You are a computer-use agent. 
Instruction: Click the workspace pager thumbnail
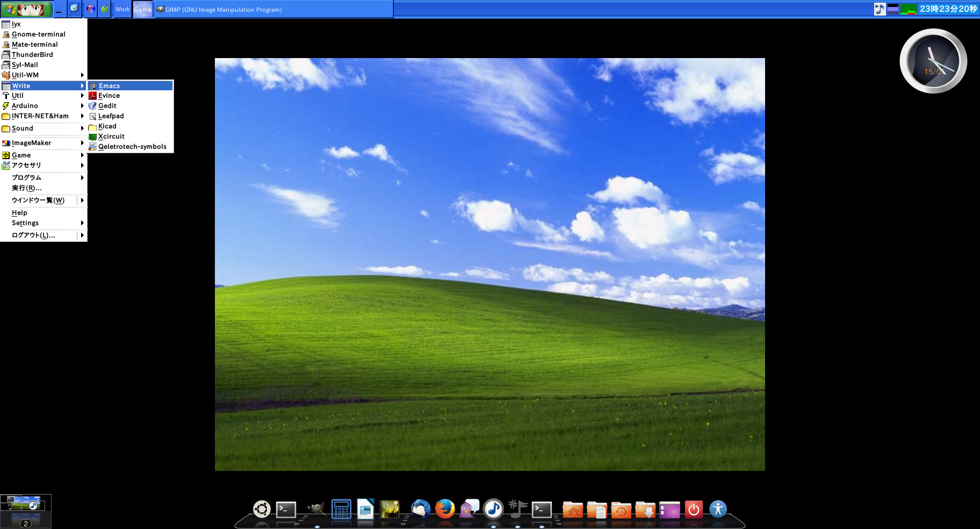(x=26, y=511)
